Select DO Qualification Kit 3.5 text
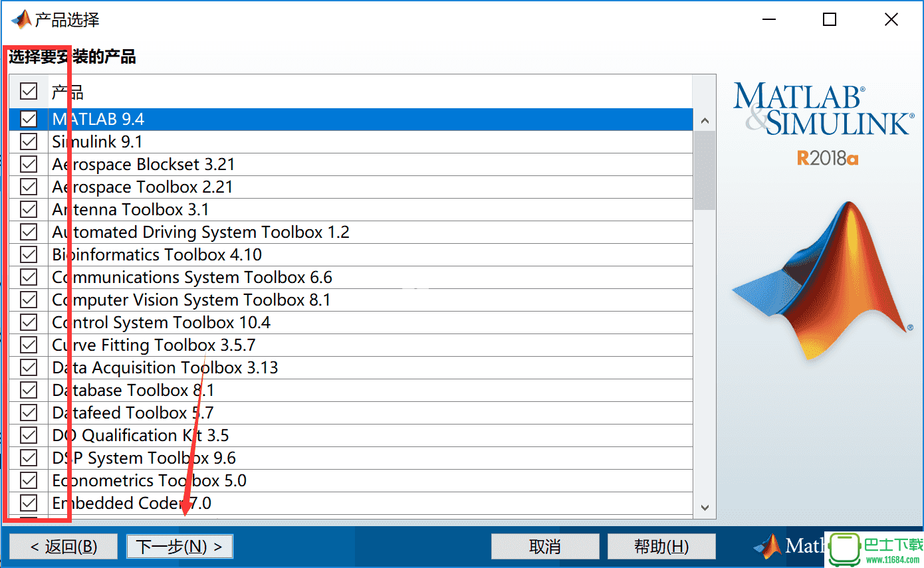The width and height of the screenshot is (924, 568). tap(140, 435)
